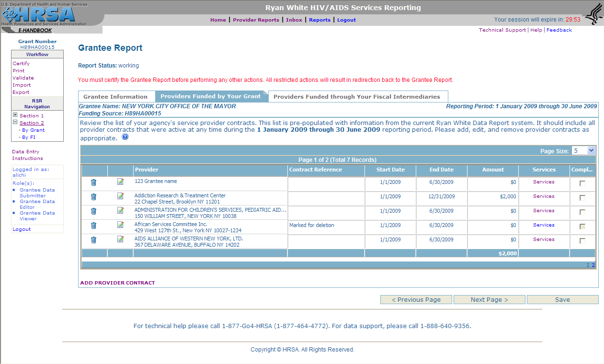Open Services for African Services Committee

[544, 225]
